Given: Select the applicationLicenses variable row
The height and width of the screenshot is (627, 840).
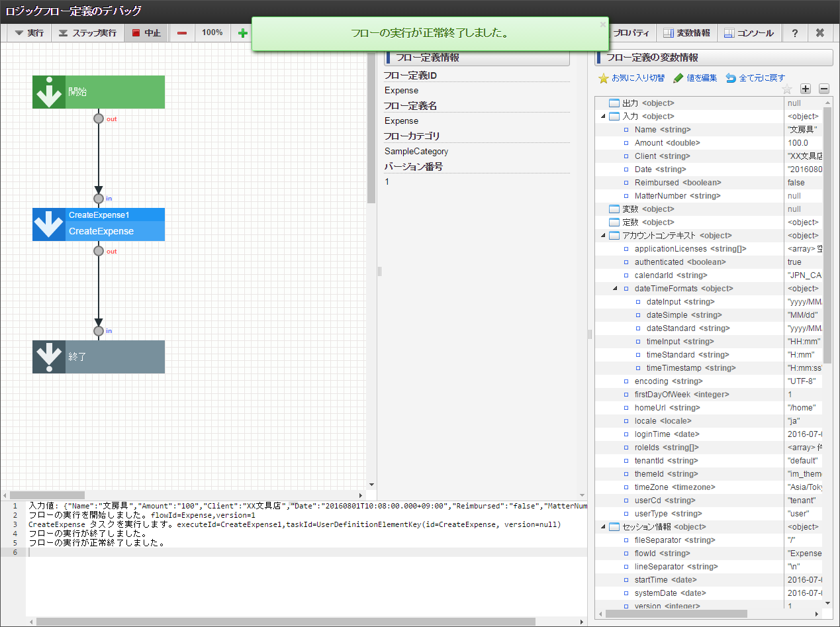Looking at the screenshot, I should point(709,249).
